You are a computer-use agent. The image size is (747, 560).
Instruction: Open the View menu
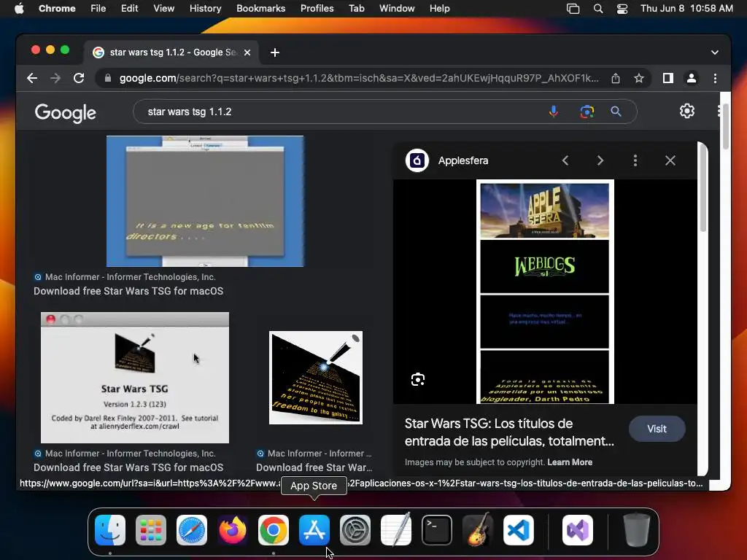[163, 9]
